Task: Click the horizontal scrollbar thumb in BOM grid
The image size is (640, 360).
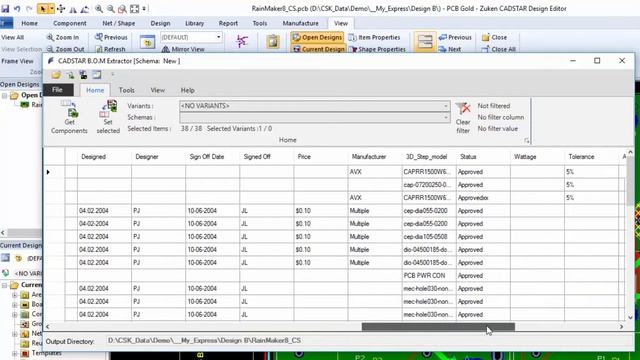Action: [438, 327]
